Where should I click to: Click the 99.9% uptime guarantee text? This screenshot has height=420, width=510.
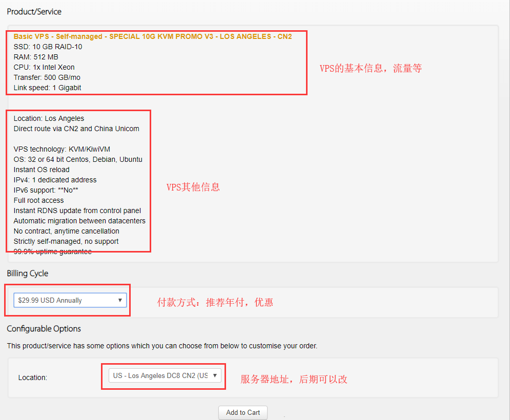[x=52, y=251]
